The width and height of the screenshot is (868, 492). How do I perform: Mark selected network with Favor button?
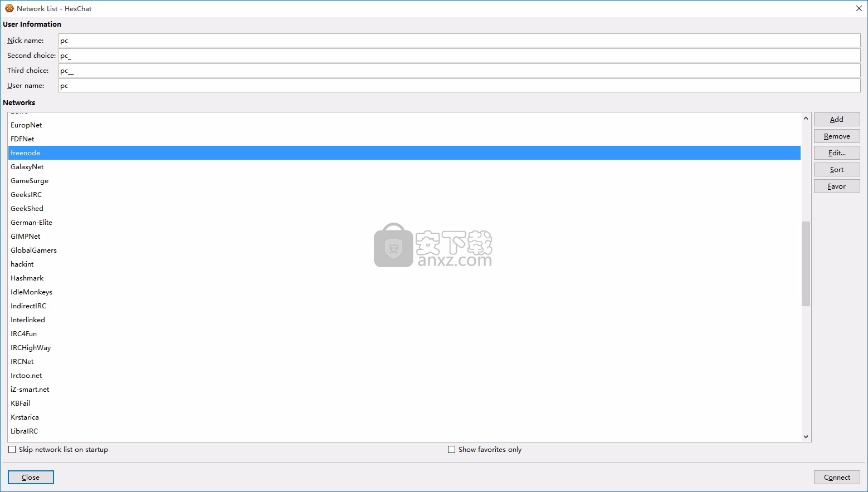(x=837, y=186)
